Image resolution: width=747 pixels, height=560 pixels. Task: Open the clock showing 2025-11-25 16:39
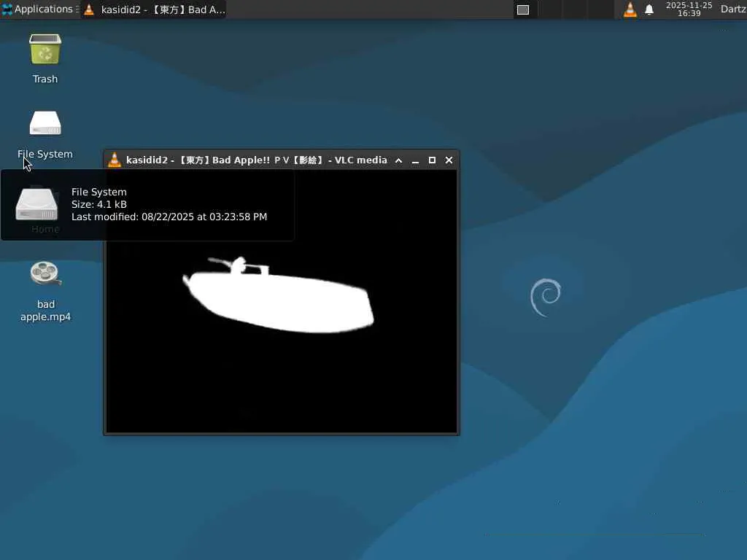click(x=689, y=9)
